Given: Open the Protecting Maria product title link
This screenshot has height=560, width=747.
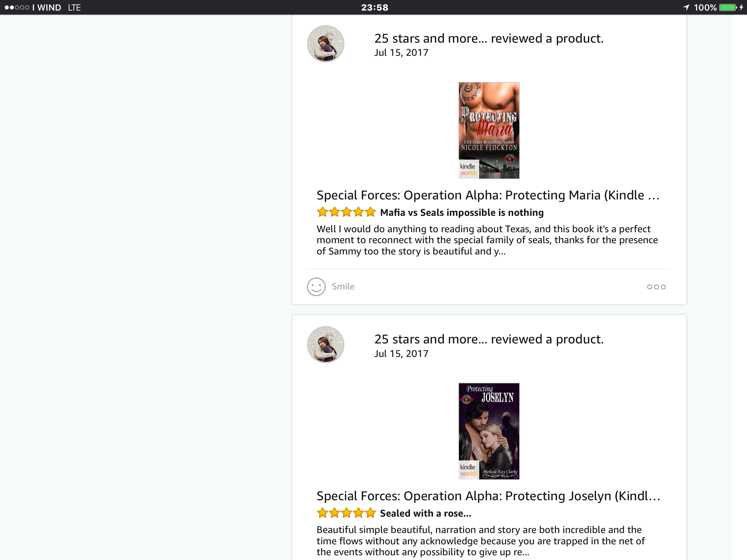Looking at the screenshot, I should click(488, 195).
